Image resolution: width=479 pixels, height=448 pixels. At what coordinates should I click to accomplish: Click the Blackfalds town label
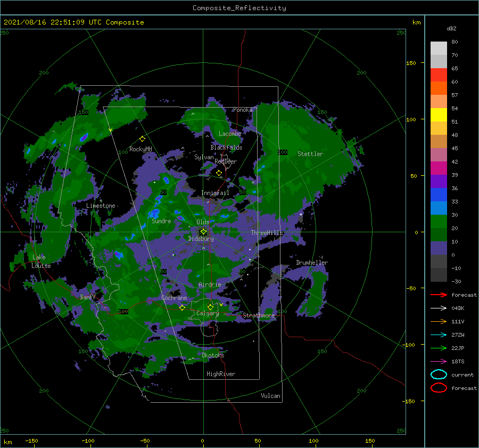(x=226, y=148)
